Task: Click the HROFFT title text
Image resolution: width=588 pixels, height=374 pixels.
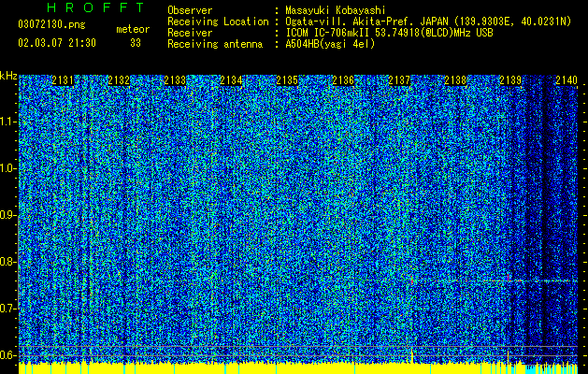Action: pyautogui.click(x=95, y=7)
